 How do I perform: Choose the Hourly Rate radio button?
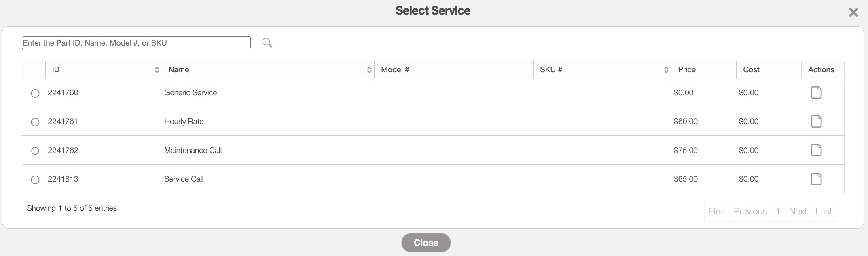tap(35, 122)
